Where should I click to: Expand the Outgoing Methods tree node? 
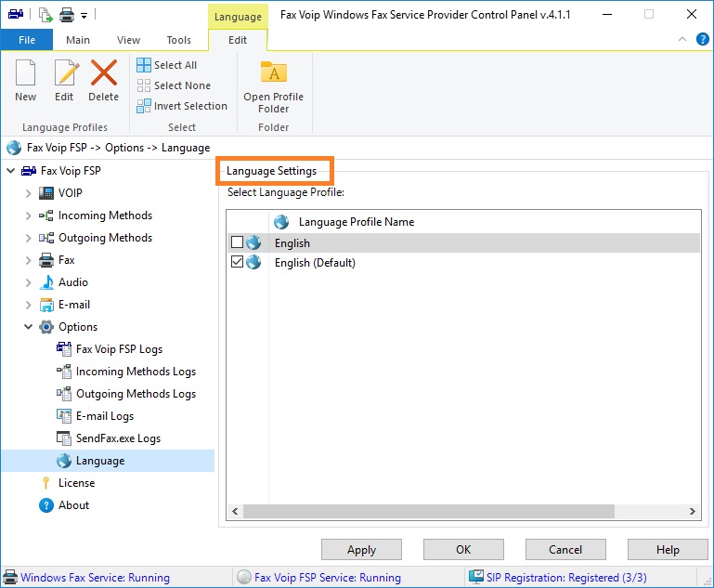[28, 238]
